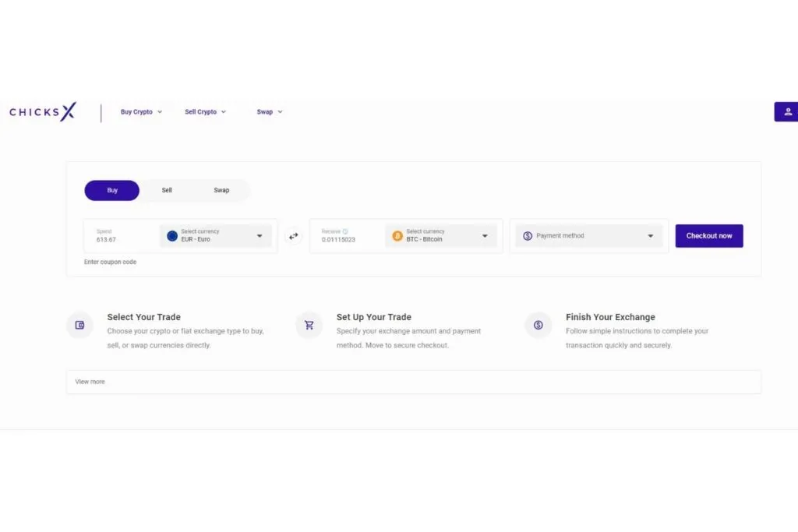The image size is (798, 532).
Task: Click the Euro flag icon
Action: coord(172,236)
